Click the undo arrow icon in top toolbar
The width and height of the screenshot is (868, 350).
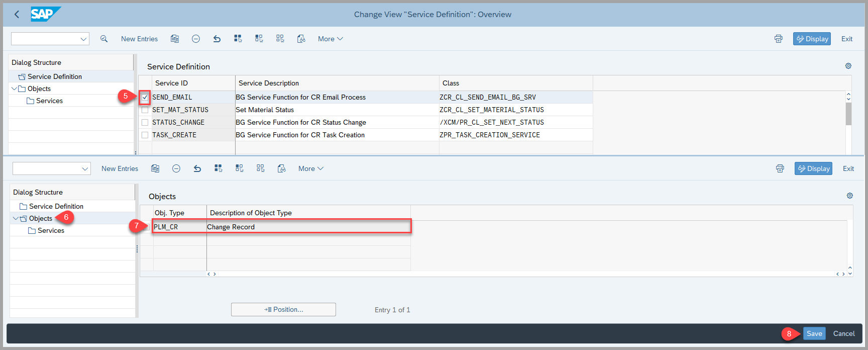[217, 39]
